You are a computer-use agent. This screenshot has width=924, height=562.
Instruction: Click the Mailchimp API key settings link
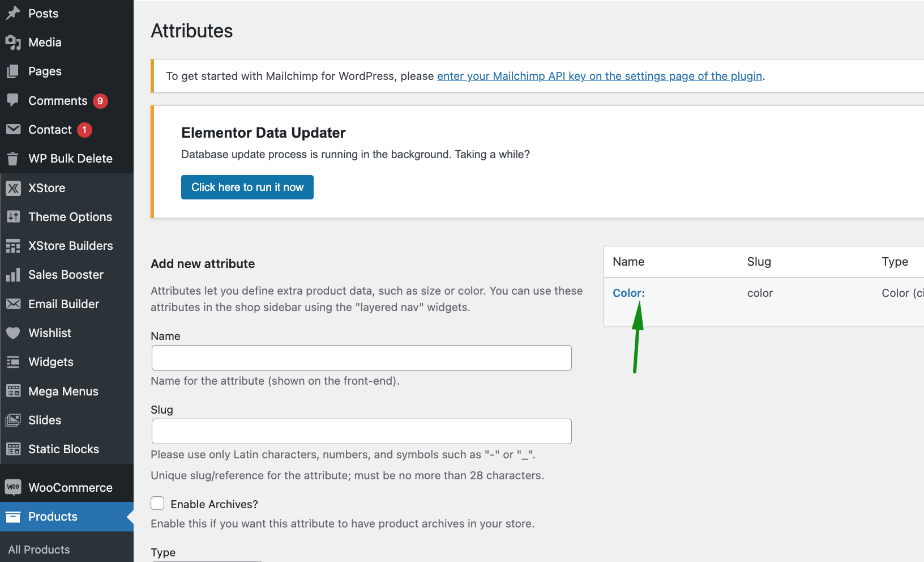[600, 76]
